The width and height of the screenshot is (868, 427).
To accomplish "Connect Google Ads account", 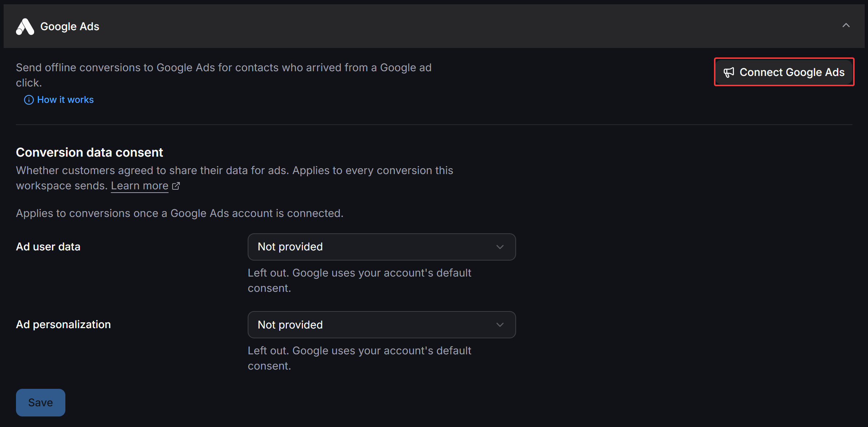I will [784, 72].
